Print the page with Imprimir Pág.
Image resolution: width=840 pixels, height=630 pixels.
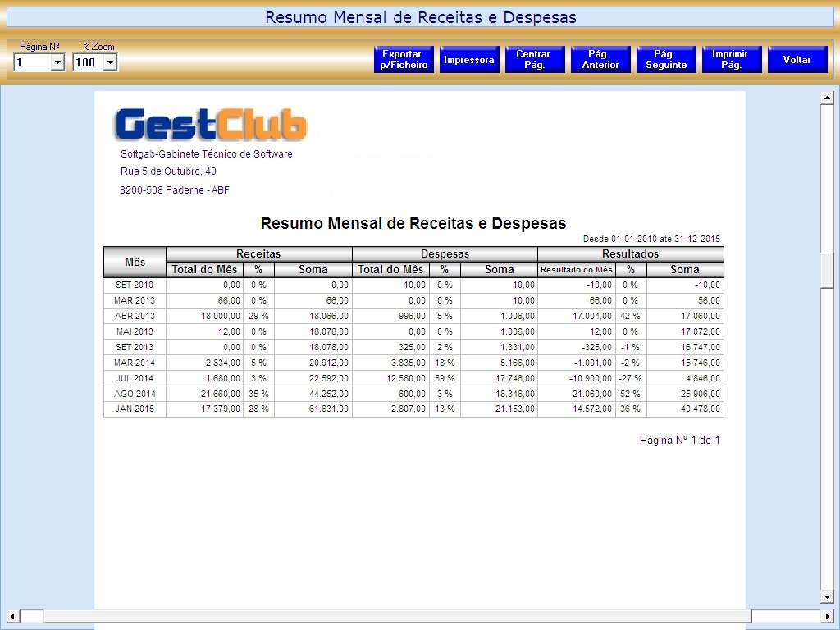click(731, 60)
